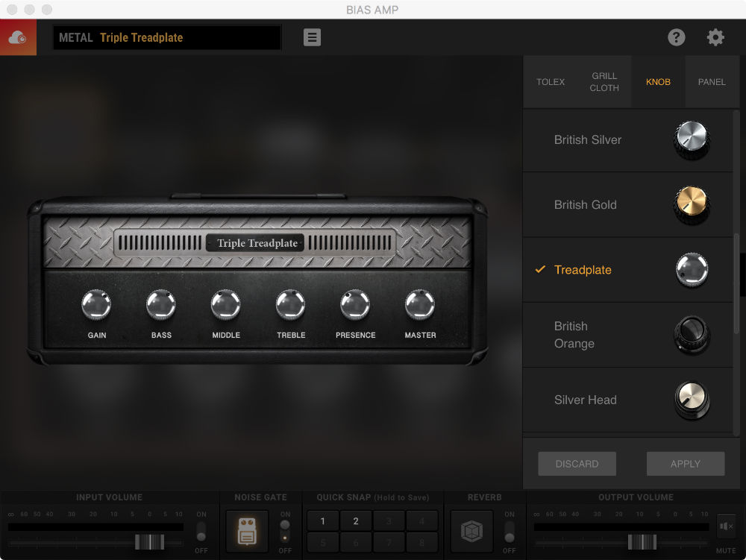Open the Help question mark
The width and height of the screenshot is (746, 560).
pos(677,37)
